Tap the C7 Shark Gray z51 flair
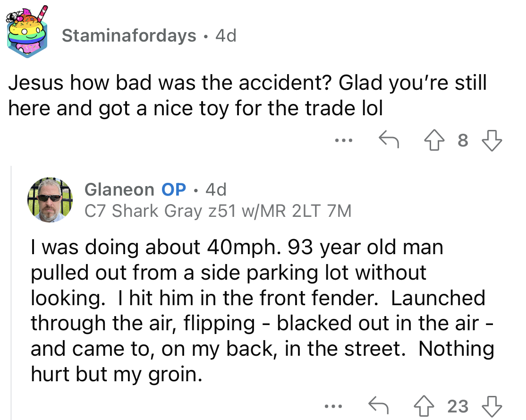The width and height of the screenshot is (526, 420). click(218, 211)
